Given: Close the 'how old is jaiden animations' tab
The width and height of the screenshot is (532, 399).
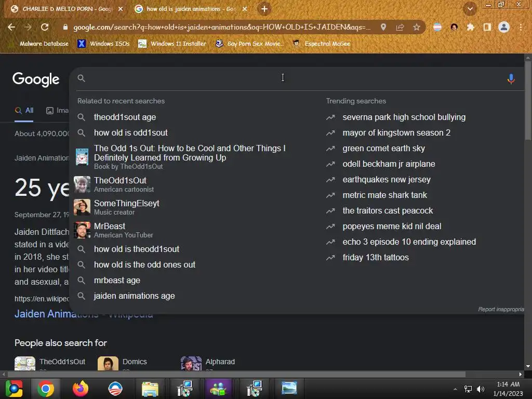Looking at the screenshot, I should tap(245, 9).
